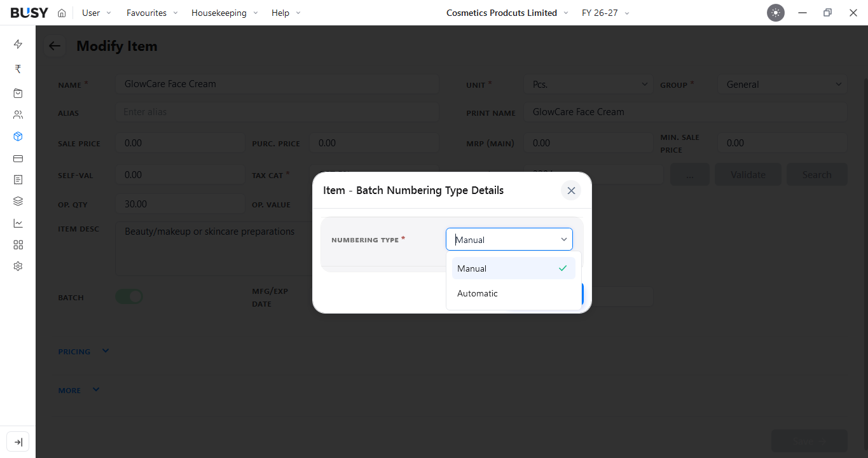Screen dimensions: 868x458
Task: Click the Alias input field
Action: (x=277, y=112)
